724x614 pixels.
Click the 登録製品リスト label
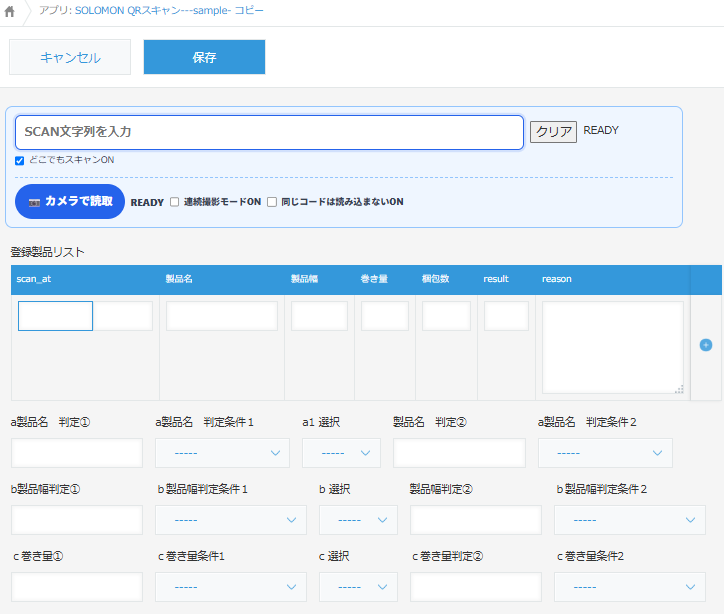click(48, 252)
